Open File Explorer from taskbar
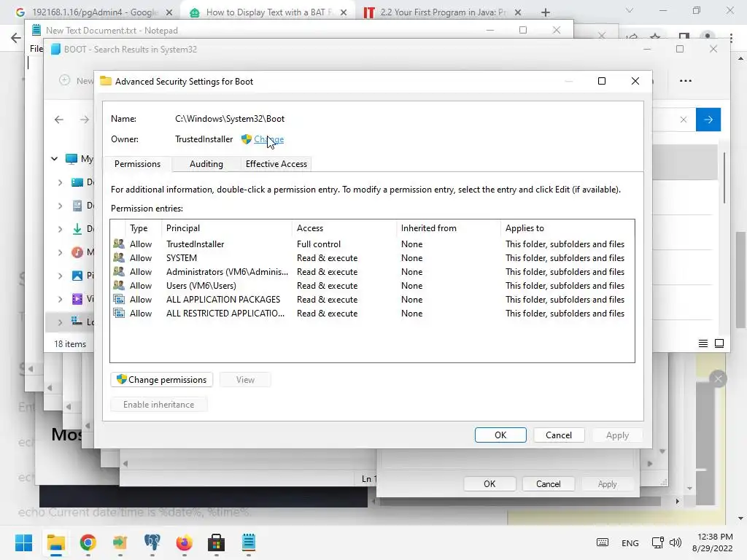 point(55,542)
